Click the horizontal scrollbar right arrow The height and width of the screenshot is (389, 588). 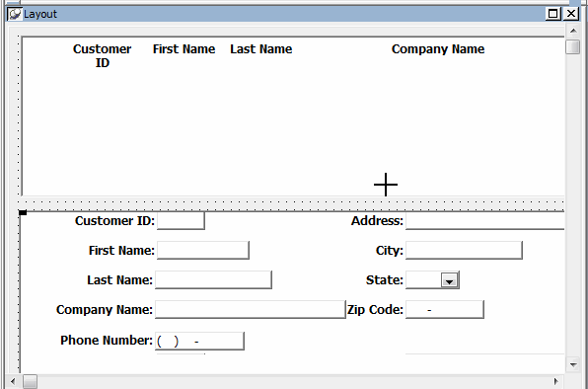[556, 381]
